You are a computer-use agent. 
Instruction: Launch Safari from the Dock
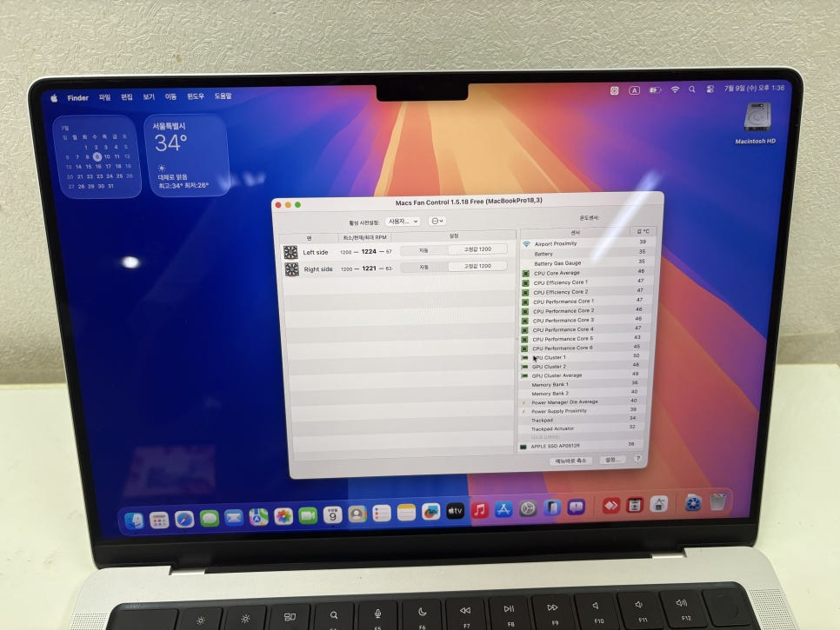(x=183, y=519)
